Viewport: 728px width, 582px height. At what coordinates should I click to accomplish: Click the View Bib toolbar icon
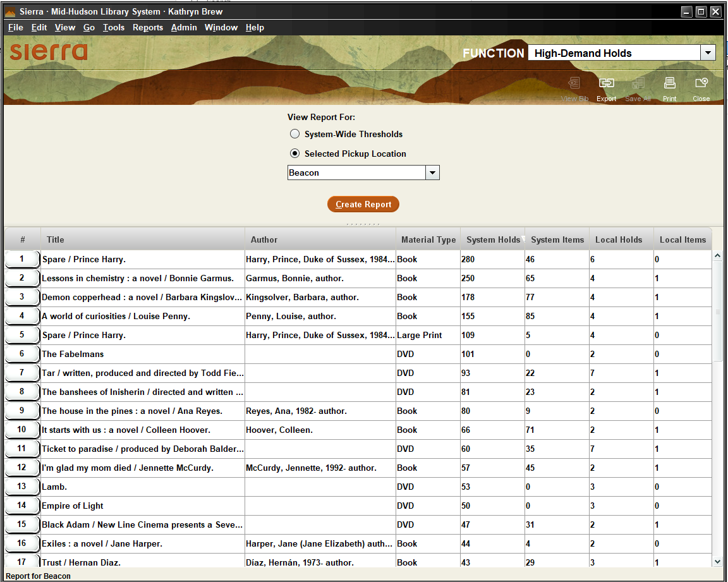[x=574, y=89]
